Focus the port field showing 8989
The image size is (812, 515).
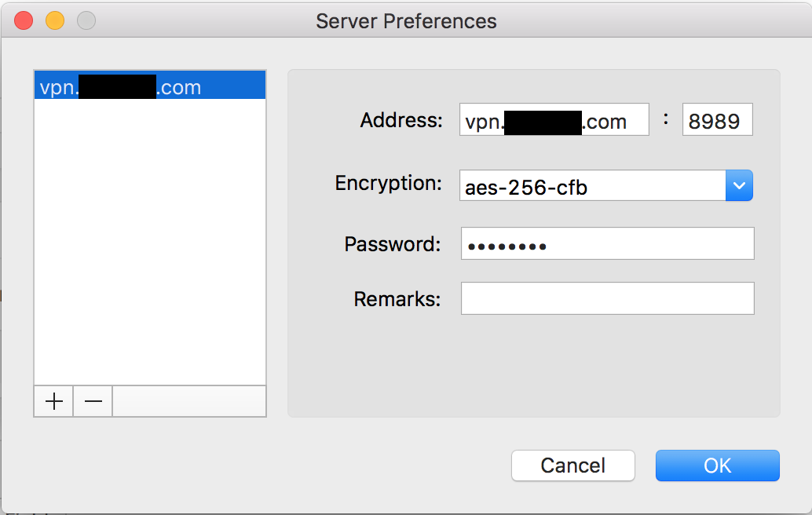[717, 121]
